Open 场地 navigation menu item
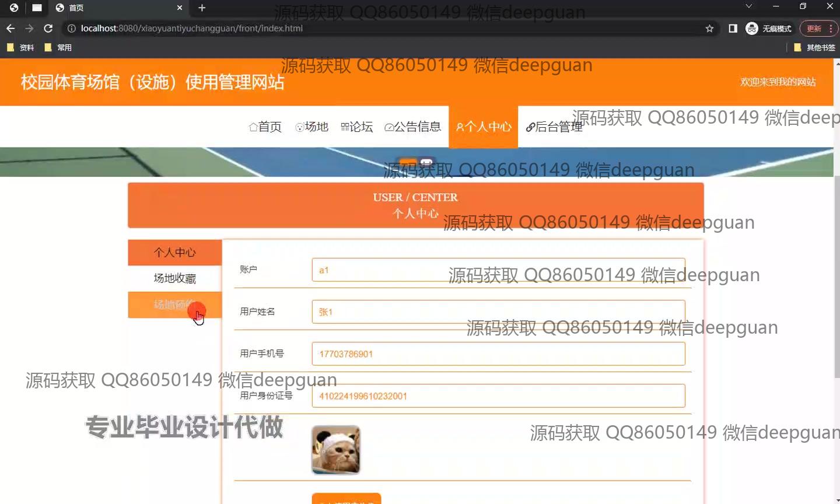The image size is (840, 504). click(x=312, y=127)
